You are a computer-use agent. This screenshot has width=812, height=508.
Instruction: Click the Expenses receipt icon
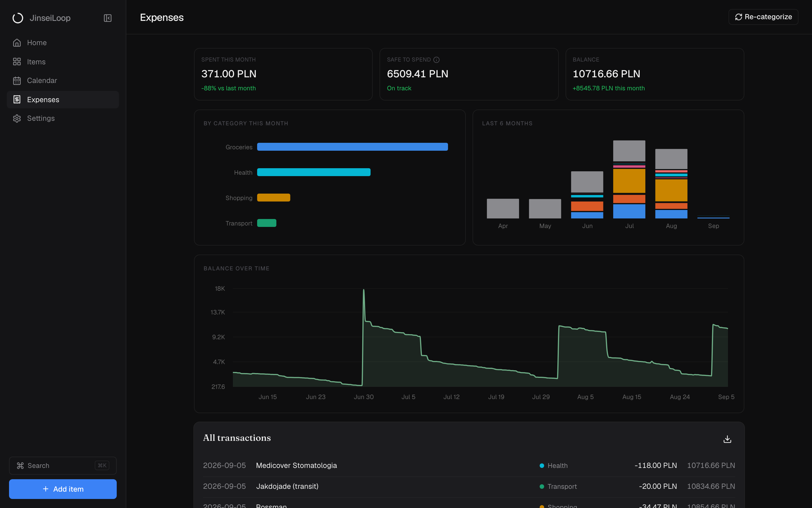(17, 99)
